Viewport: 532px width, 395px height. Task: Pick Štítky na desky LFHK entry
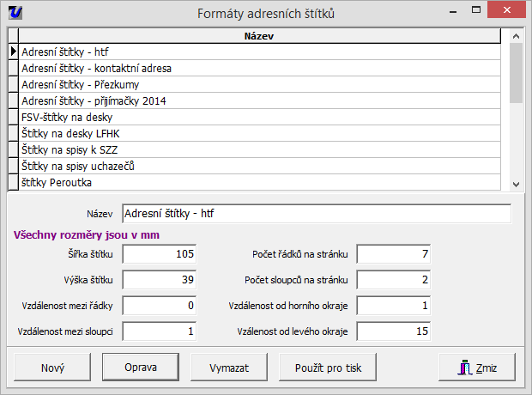(x=257, y=133)
